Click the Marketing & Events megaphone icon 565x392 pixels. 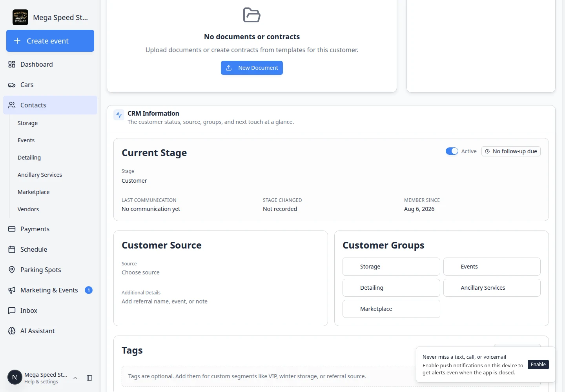coord(12,290)
